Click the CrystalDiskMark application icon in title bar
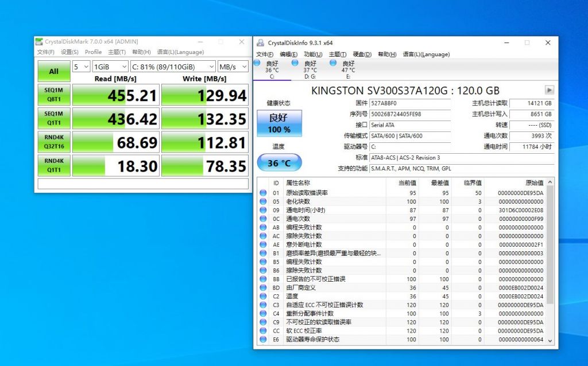This screenshot has height=366, width=588. (x=39, y=41)
